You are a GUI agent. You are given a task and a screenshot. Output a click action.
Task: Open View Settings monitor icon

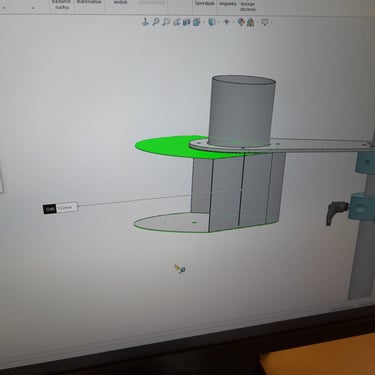pyautogui.click(x=265, y=22)
